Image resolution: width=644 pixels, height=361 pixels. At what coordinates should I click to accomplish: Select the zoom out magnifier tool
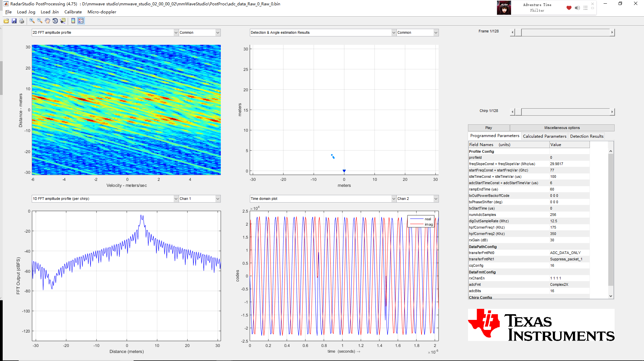40,21
